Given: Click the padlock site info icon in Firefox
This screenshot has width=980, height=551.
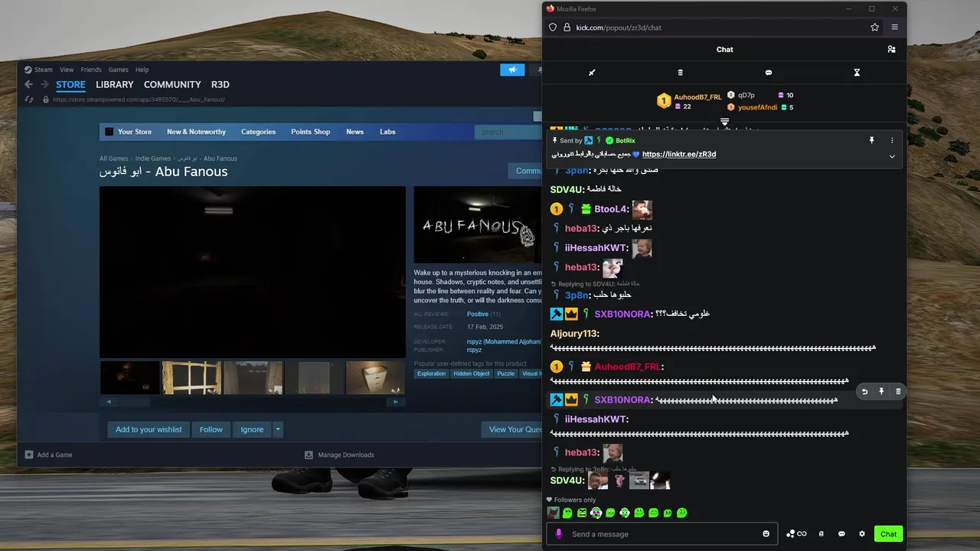Looking at the screenshot, I should 567,28.
